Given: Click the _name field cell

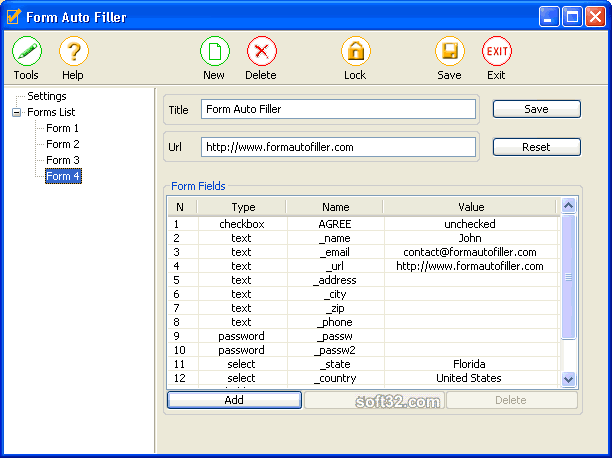Looking at the screenshot, I should pos(335,238).
